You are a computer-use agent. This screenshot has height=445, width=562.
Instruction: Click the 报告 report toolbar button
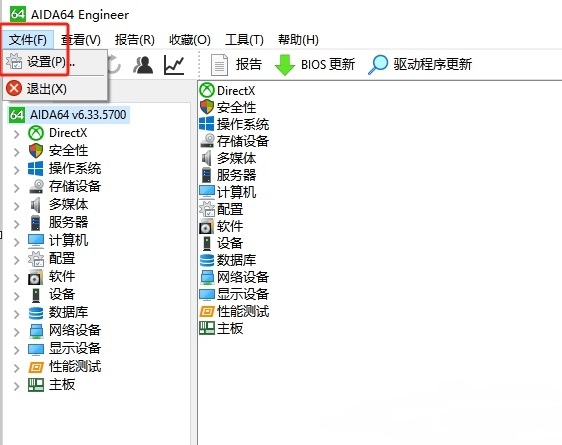pyautogui.click(x=236, y=65)
